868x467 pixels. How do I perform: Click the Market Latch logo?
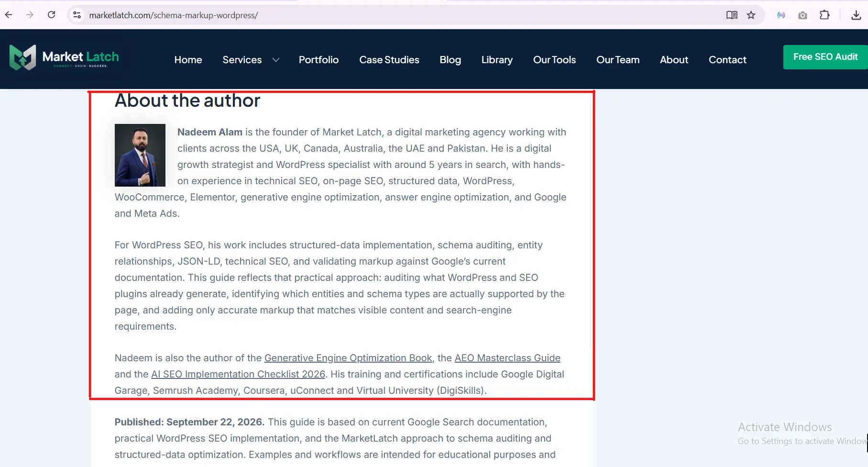64,57
